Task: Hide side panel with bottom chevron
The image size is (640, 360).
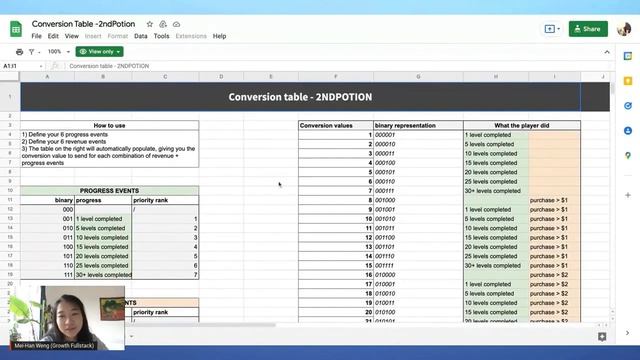Action: pos(627,333)
